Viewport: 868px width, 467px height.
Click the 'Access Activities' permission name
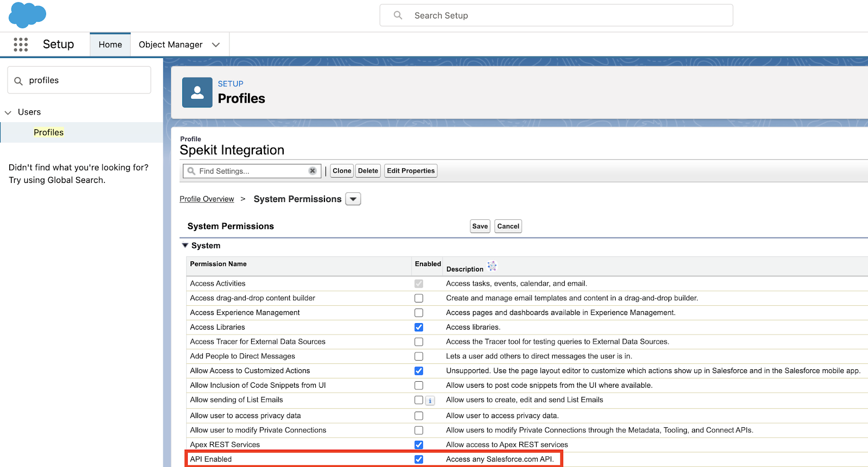pos(218,283)
